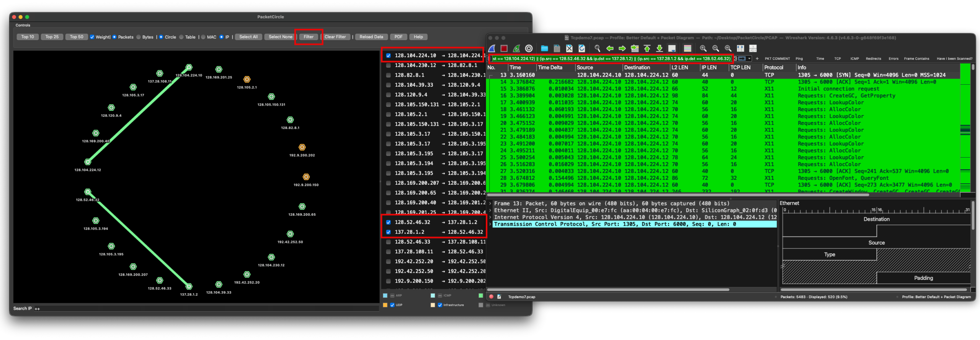Start capture with Wireshark shark fin icon

click(492, 48)
